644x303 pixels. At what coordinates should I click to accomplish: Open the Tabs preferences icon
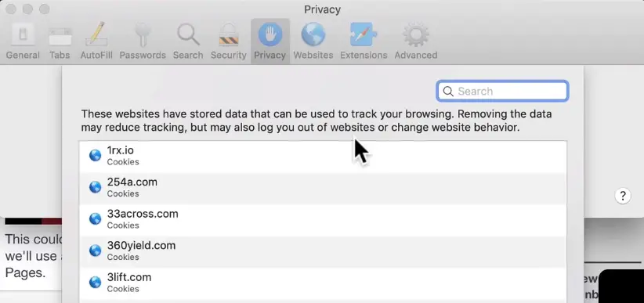60,36
